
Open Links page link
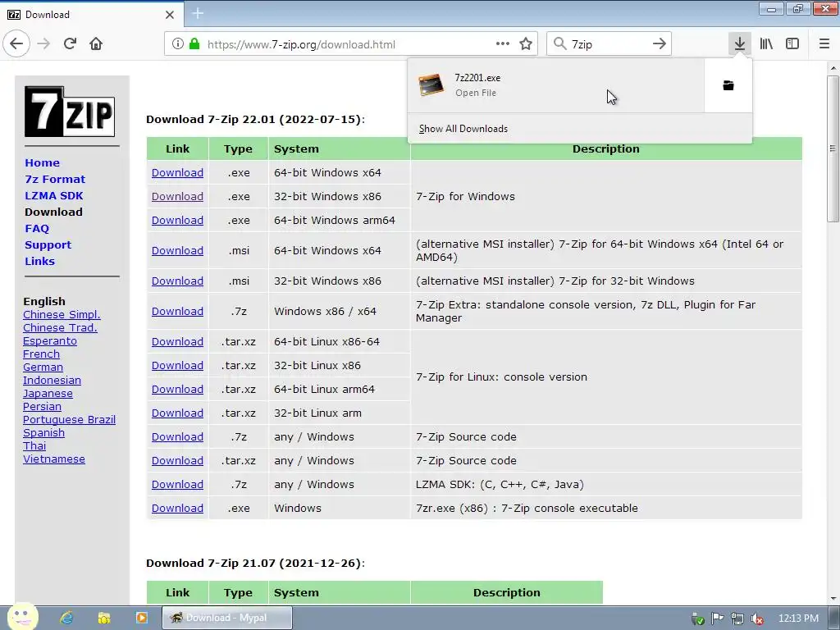click(39, 262)
